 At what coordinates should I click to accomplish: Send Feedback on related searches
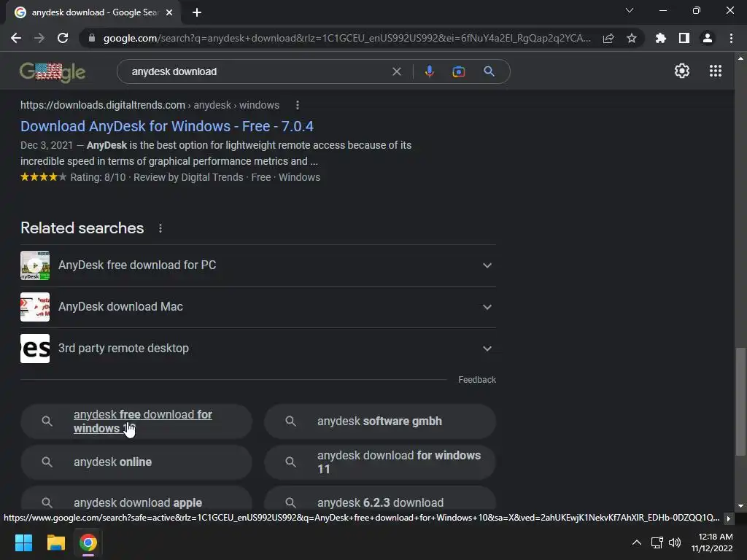477,379
